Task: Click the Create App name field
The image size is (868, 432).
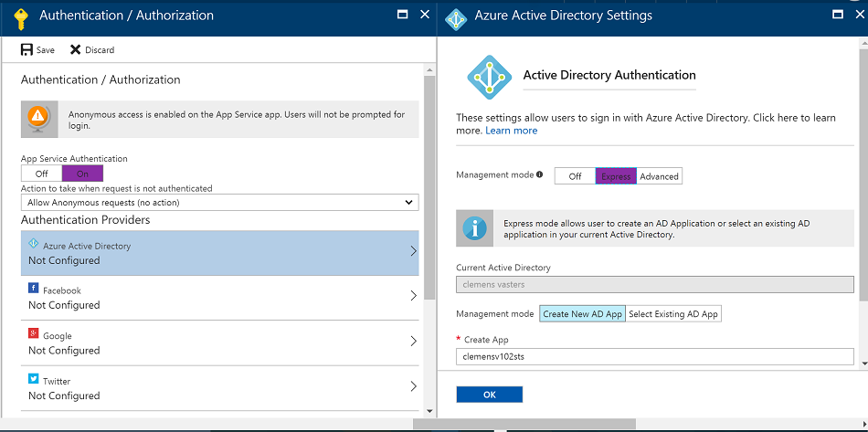Action: click(655, 357)
